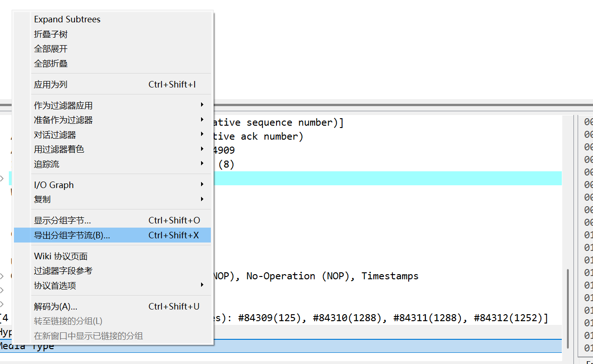The width and height of the screenshot is (593, 364).
Task: Open the 对话过滤器 submenu
Action: (57, 135)
